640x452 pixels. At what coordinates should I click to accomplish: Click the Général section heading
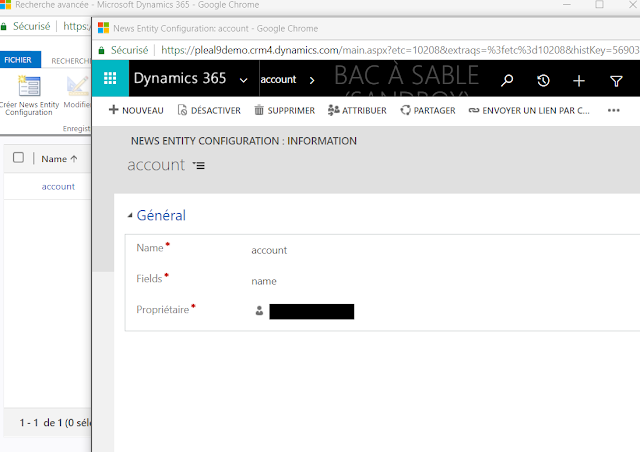(x=161, y=215)
